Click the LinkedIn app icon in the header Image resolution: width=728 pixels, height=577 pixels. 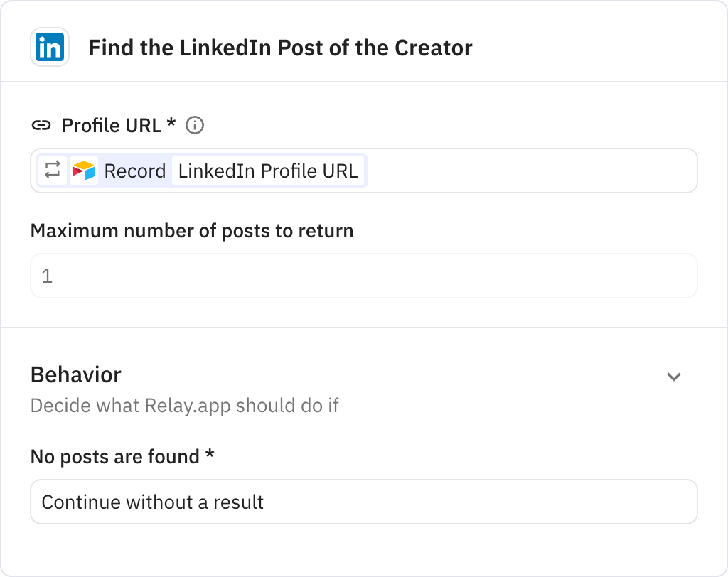[x=49, y=48]
